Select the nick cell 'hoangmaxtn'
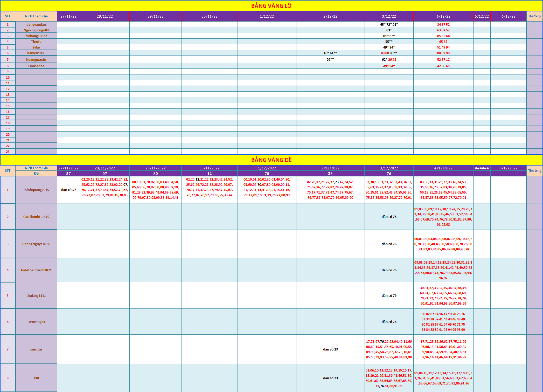This screenshot has height=392, width=543. click(x=36, y=59)
